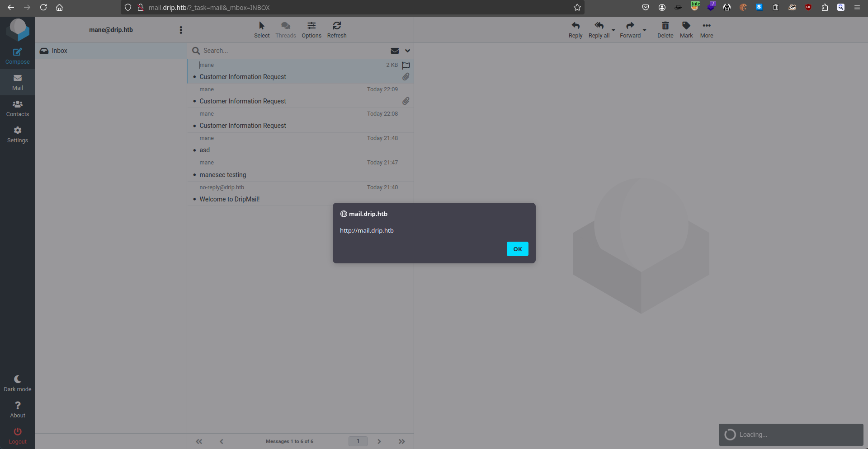
Task: Expand the Reply all dropdown arrow
Action: point(613,30)
